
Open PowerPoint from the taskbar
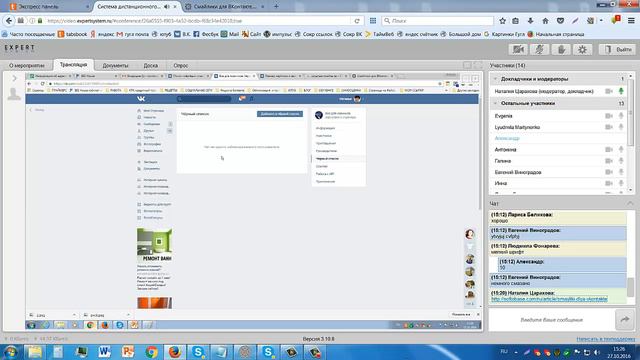[128, 351]
